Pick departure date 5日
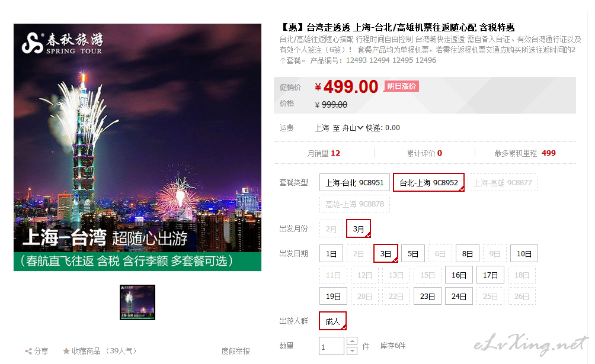Image resolution: width=595 pixels, height=364 pixels. (413, 254)
